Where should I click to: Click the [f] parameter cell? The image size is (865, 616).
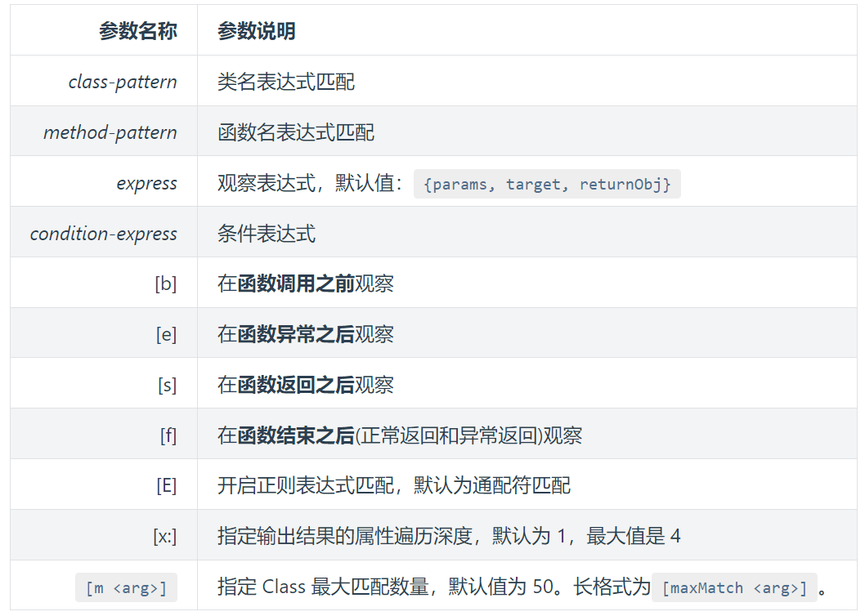[168, 435]
